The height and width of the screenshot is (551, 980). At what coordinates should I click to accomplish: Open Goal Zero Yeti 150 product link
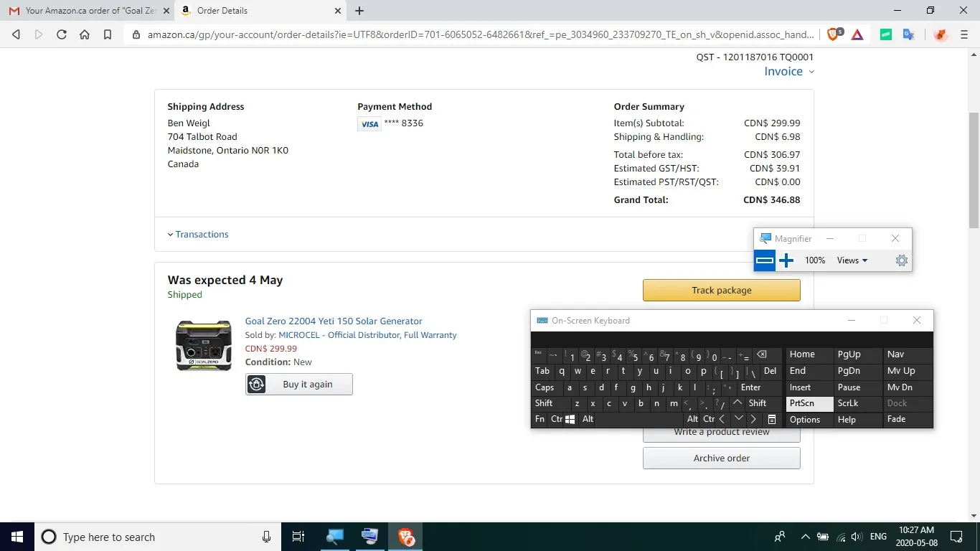(x=334, y=321)
